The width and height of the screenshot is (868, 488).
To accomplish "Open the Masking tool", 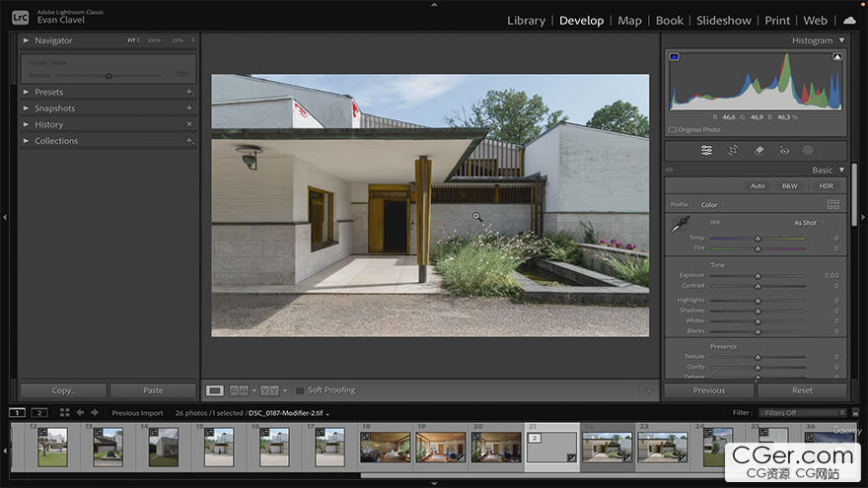I will (808, 150).
